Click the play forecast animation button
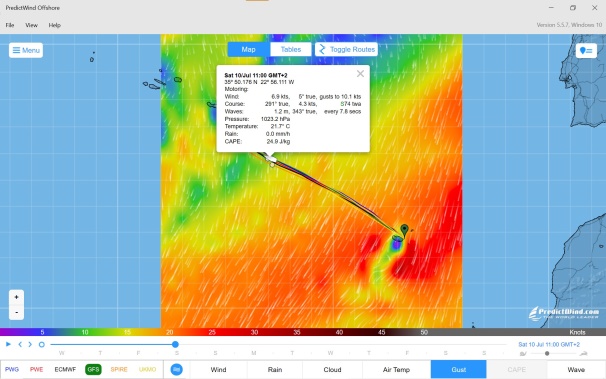 8,344
